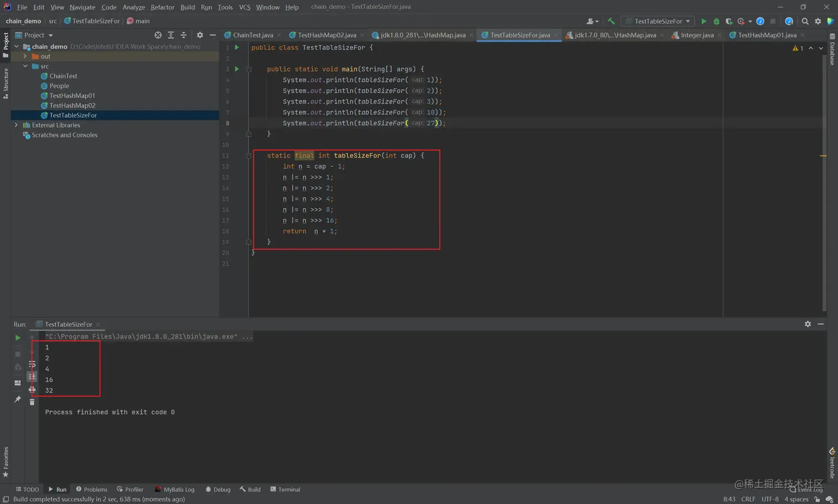Clear all console output trash icon
838x504 pixels.
32,402
